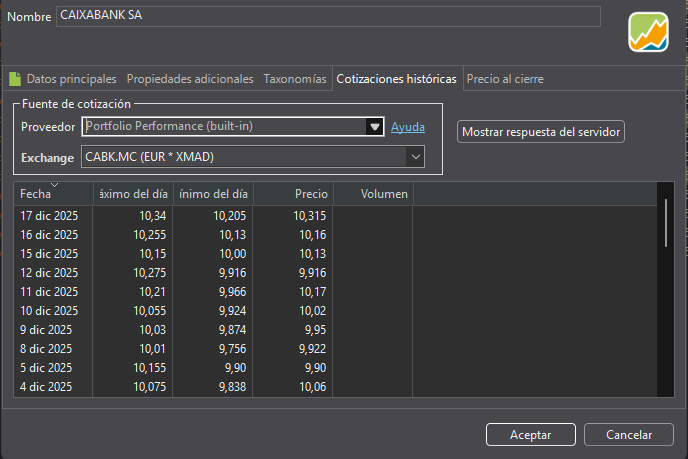Click the Datos principales tab page icon
This screenshot has height=459, width=688.
(x=15, y=79)
